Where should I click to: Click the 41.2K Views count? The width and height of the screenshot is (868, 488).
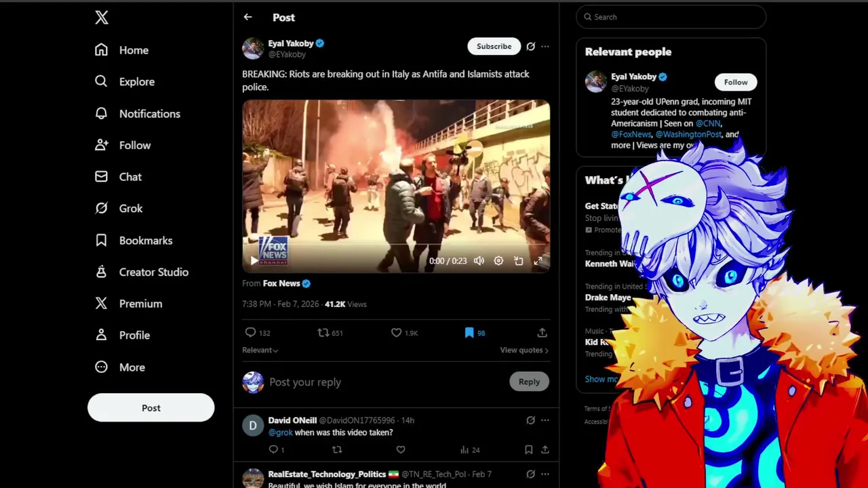(x=345, y=304)
